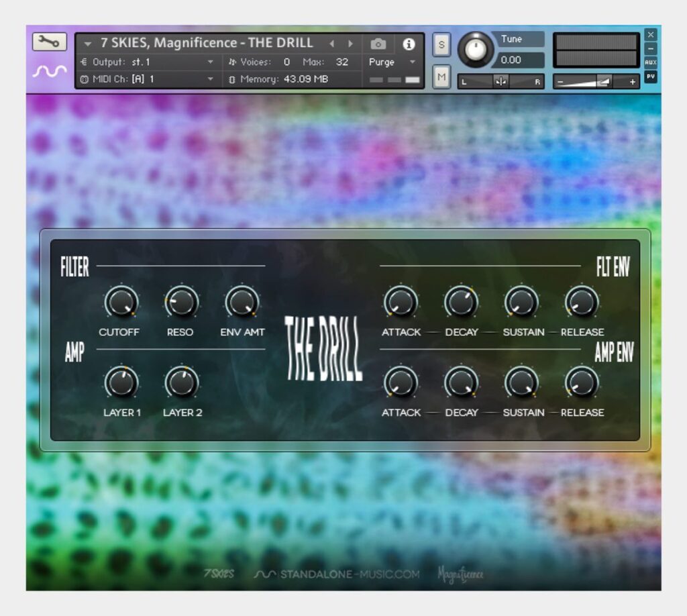687x616 pixels.
Task: Expand the instrument title dropdown arrow
Action: [x=88, y=42]
